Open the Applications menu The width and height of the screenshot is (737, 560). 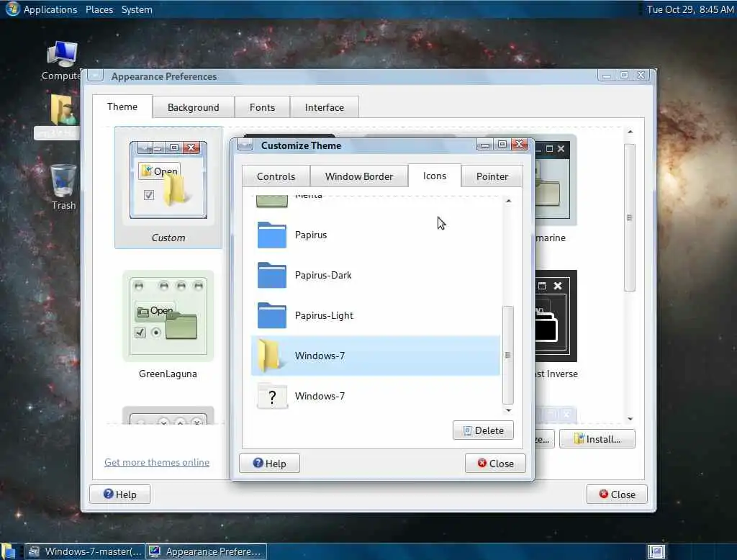50,9
